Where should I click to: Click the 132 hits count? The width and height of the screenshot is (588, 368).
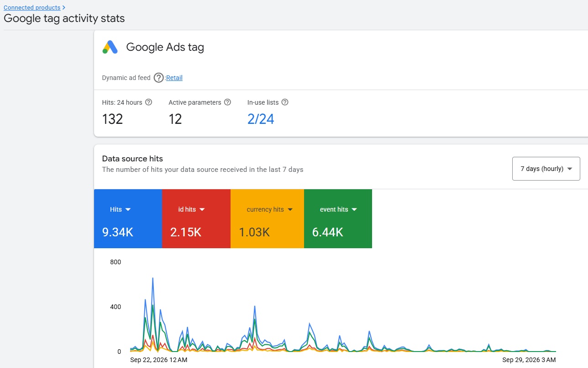(x=113, y=119)
